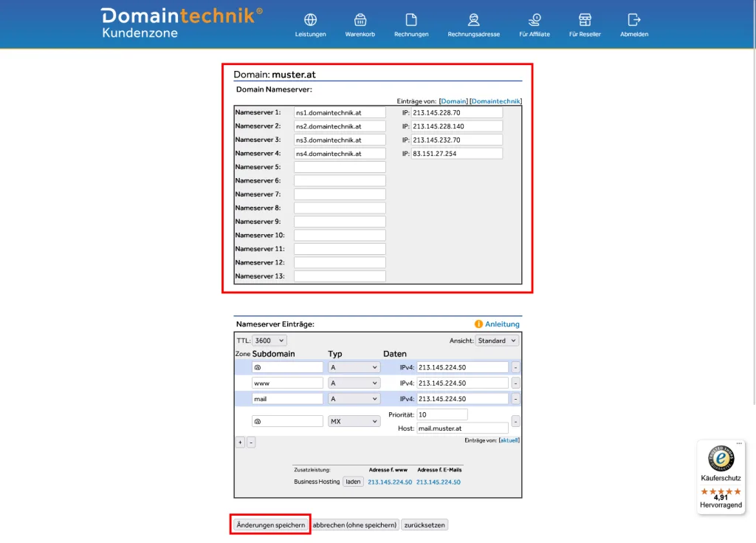Open the Warenkorb shopping basket icon
The height and width of the screenshot is (543, 756).
coord(360,21)
